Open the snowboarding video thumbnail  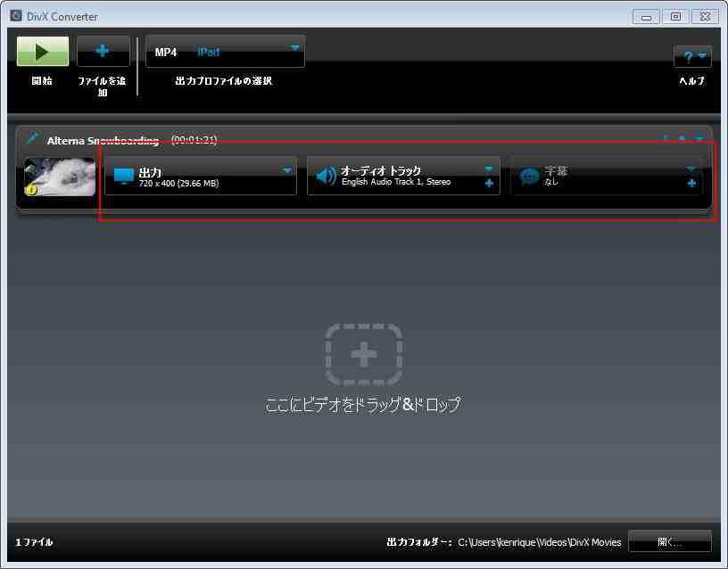pyautogui.click(x=60, y=177)
